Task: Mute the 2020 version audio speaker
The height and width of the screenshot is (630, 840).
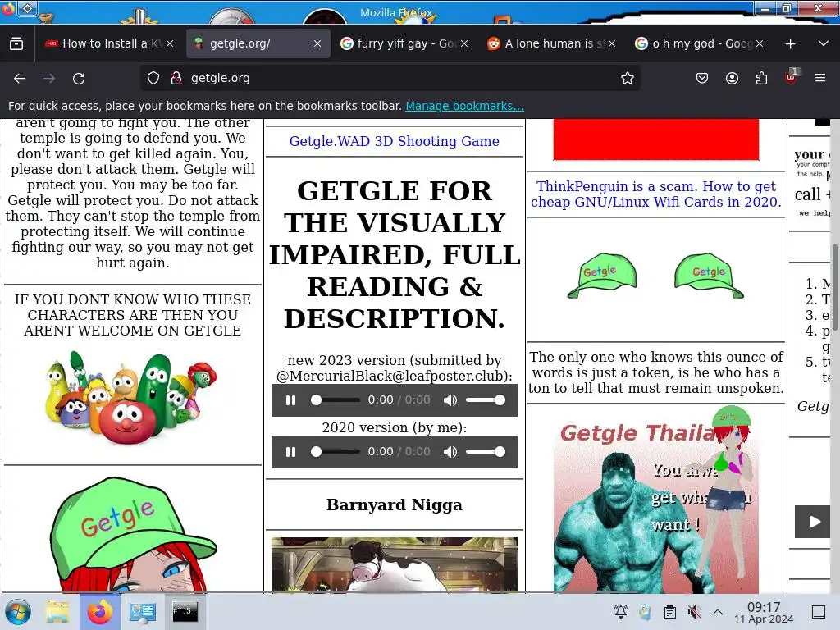Action: point(450,452)
